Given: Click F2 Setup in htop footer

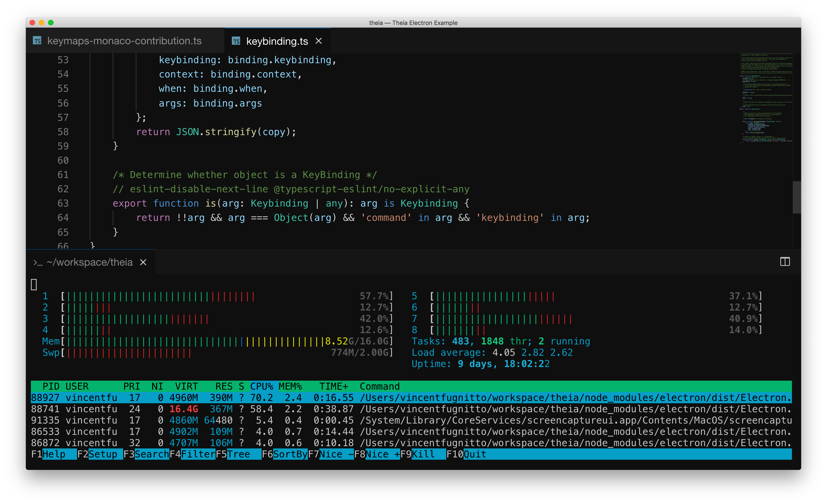Looking at the screenshot, I should click(102, 454).
